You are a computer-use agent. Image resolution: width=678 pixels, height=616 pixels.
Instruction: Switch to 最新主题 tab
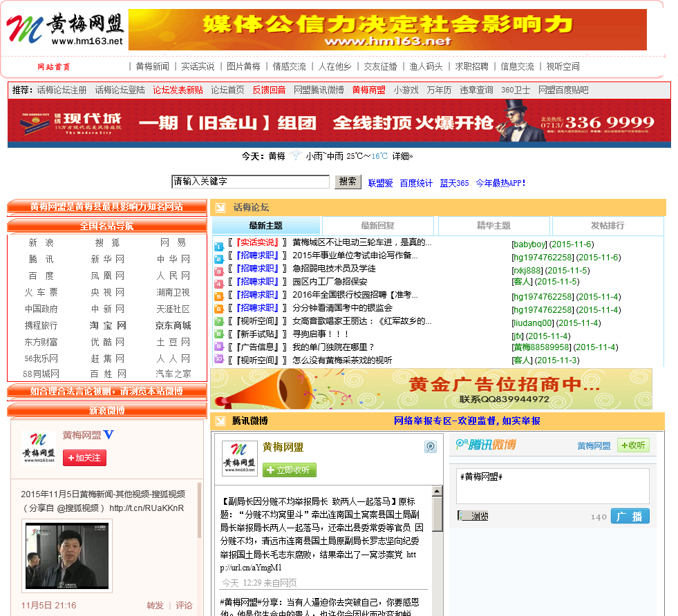click(266, 226)
